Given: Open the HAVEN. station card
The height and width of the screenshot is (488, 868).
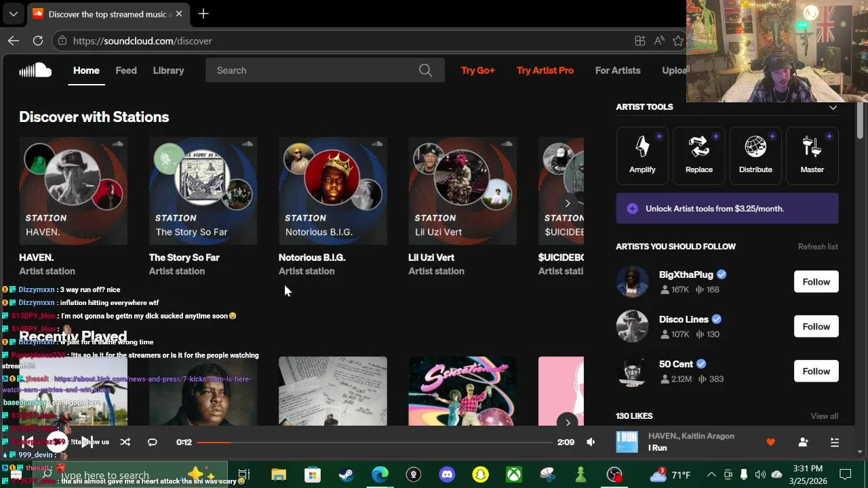Looking at the screenshot, I should click(x=73, y=191).
